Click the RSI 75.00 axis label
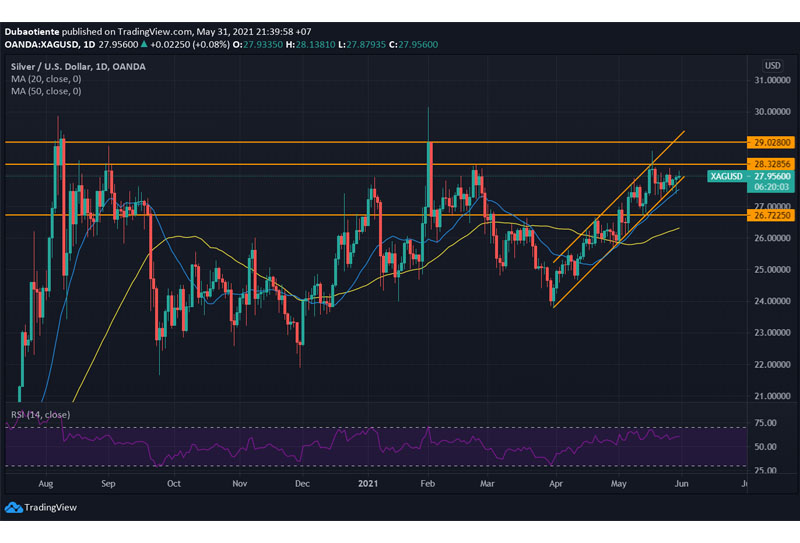This screenshot has height=543, width=800. [765, 423]
